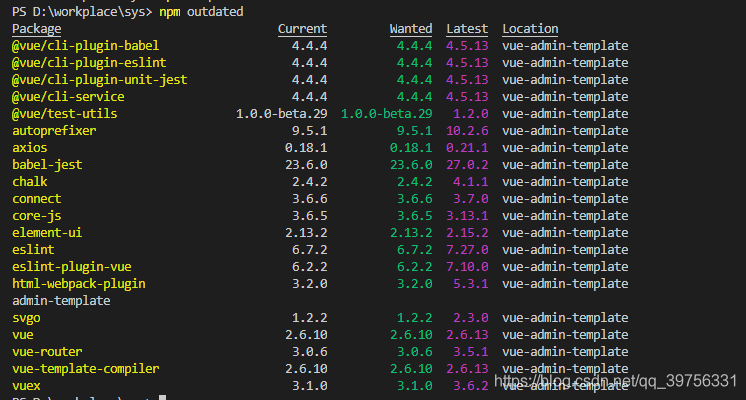746x400 pixels.
Task: Click wanted version 1.0.0-beta.29 in green
Action: (387, 114)
